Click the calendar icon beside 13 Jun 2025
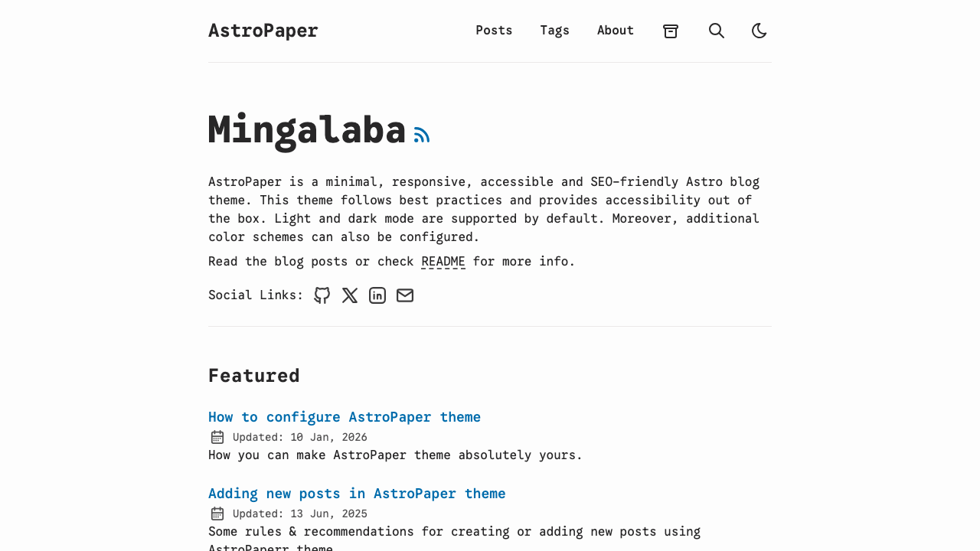 point(217,513)
